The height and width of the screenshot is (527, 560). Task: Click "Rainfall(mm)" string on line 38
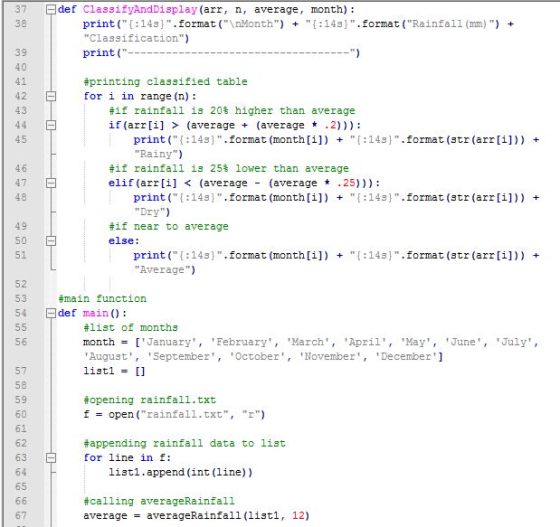451,24
